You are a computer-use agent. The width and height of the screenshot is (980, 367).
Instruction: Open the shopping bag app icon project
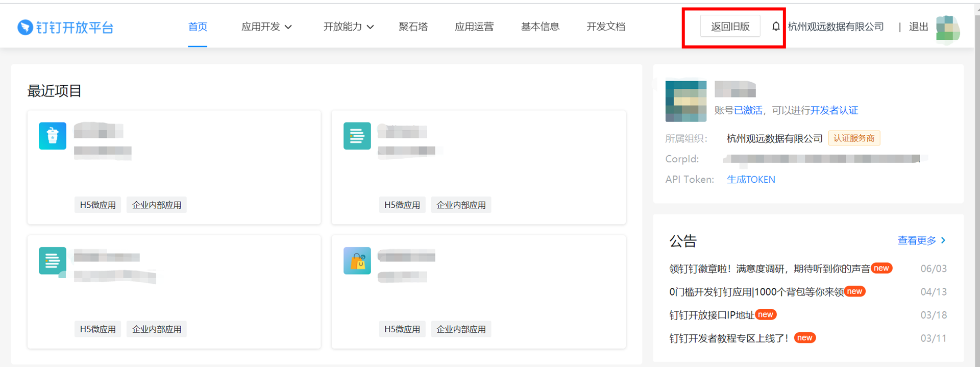357,261
